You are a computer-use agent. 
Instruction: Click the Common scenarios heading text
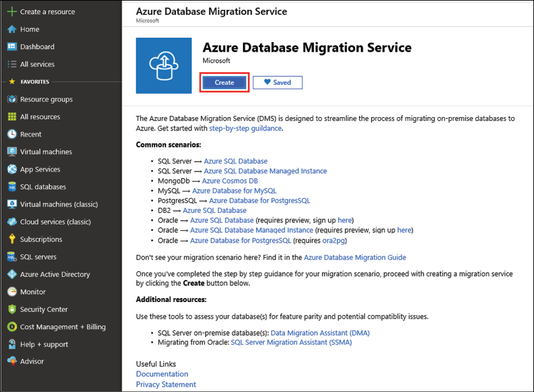(x=168, y=145)
